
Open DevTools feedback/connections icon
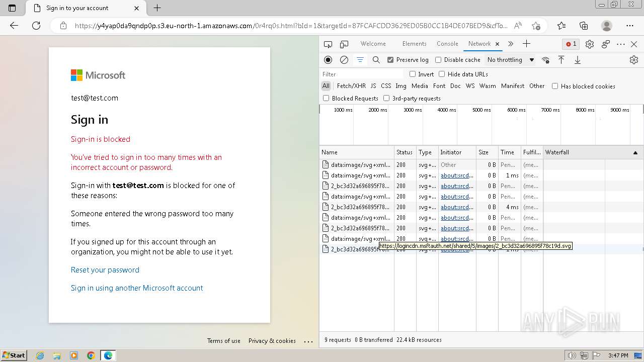pos(606,44)
